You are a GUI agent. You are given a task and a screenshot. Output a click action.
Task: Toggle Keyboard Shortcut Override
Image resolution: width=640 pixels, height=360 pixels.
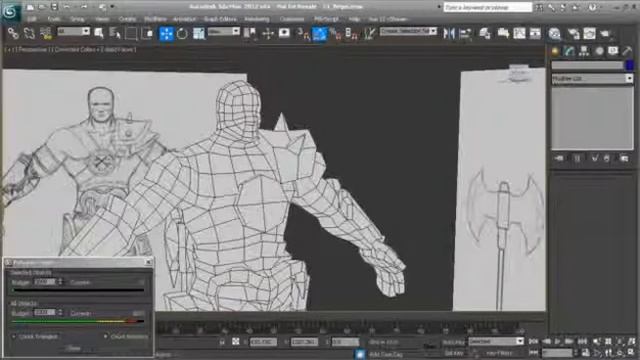click(284, 33)
